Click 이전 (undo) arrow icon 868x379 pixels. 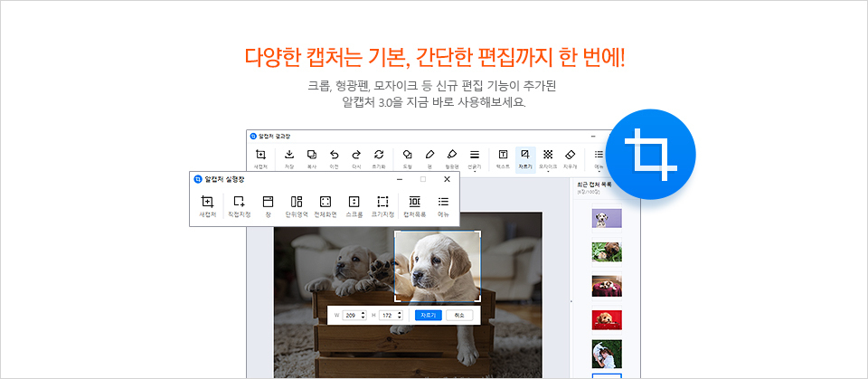click(334, 157)
